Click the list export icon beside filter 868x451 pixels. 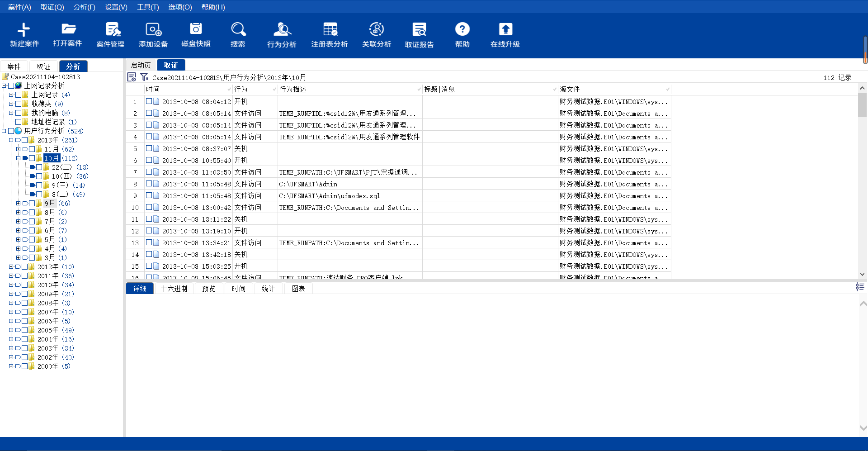[132, 77]
